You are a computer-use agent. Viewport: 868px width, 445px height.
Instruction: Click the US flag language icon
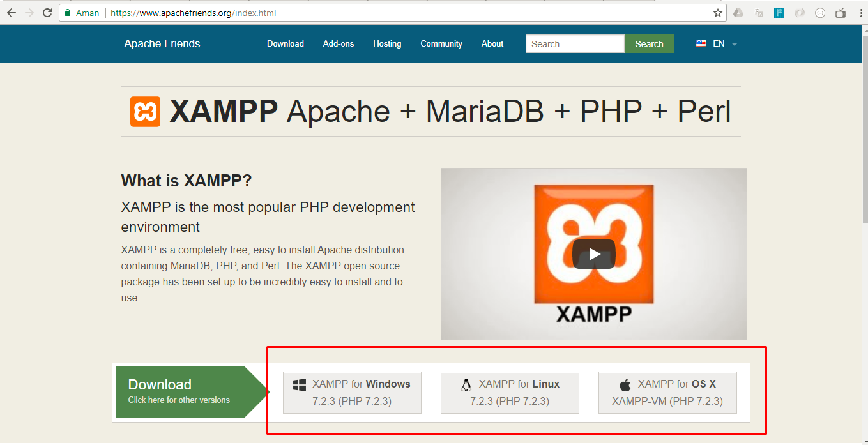point(701,43)
